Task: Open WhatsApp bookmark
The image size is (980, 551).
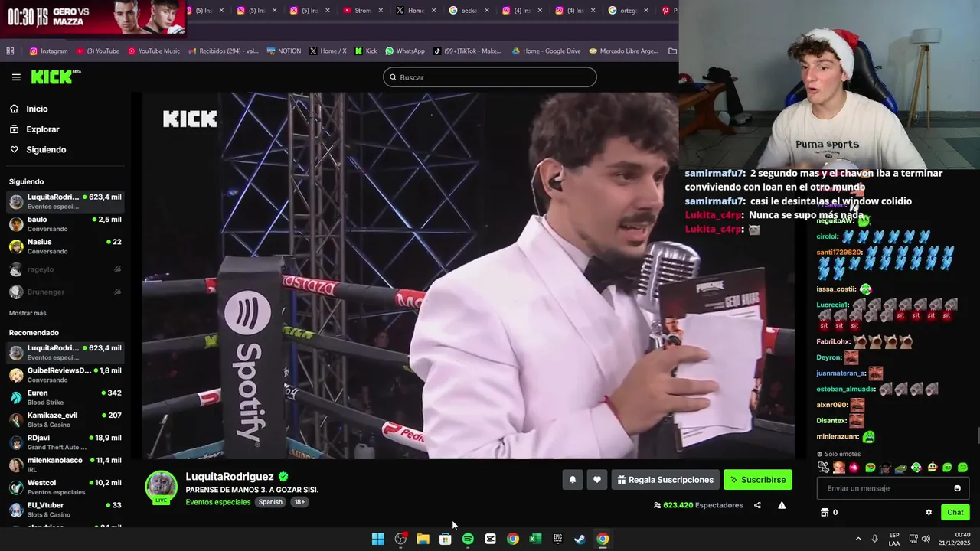Action: pos(405,51)
